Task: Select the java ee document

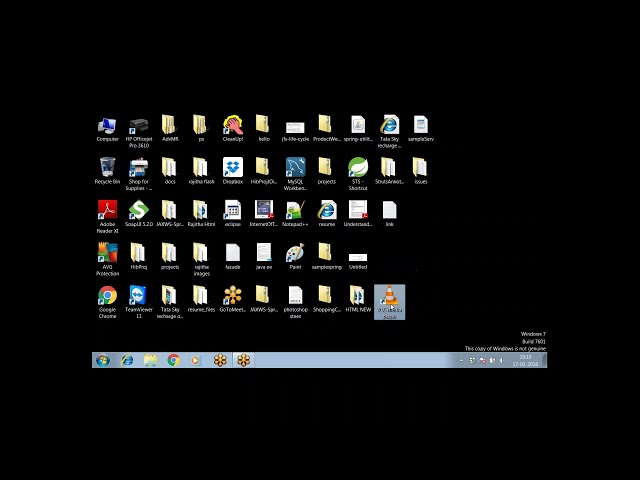Action: tap(264, 257)
